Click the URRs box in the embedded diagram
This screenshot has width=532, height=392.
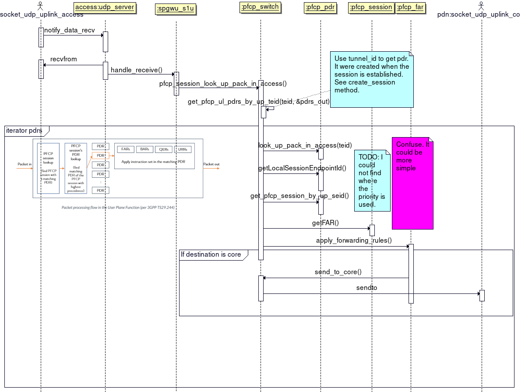tap(183, 149)
